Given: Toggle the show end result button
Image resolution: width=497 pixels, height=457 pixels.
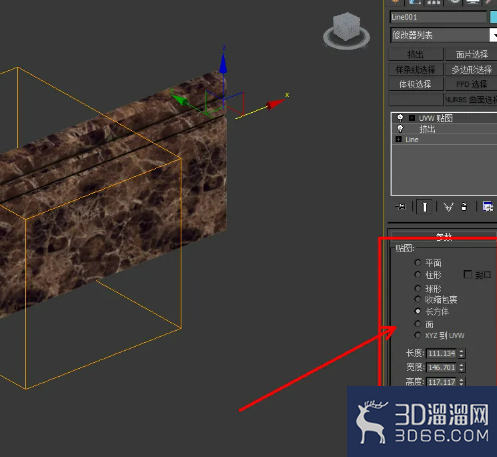Looking at the screenshot, I should 424,207.
